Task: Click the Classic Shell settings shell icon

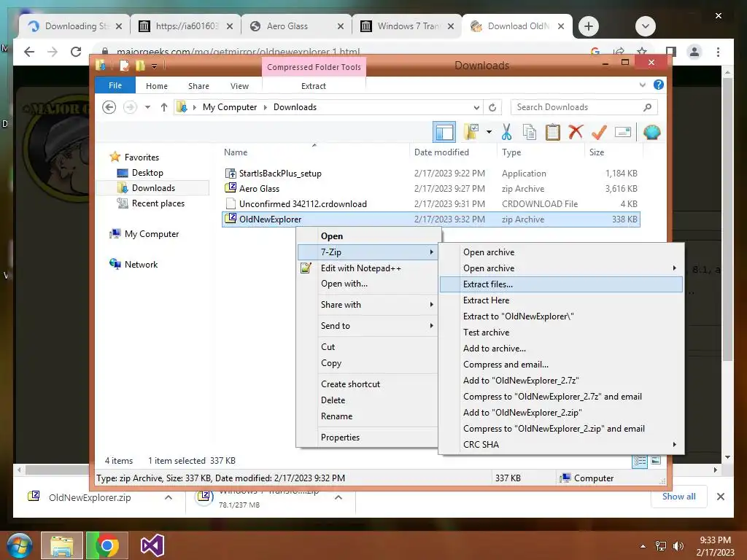Action: tap(651, 132)
